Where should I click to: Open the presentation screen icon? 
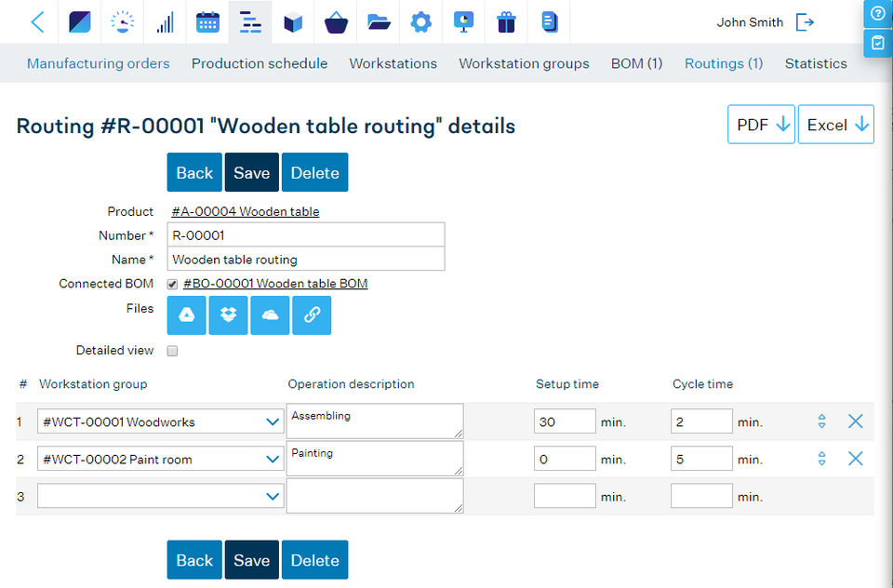coord(463,22)
